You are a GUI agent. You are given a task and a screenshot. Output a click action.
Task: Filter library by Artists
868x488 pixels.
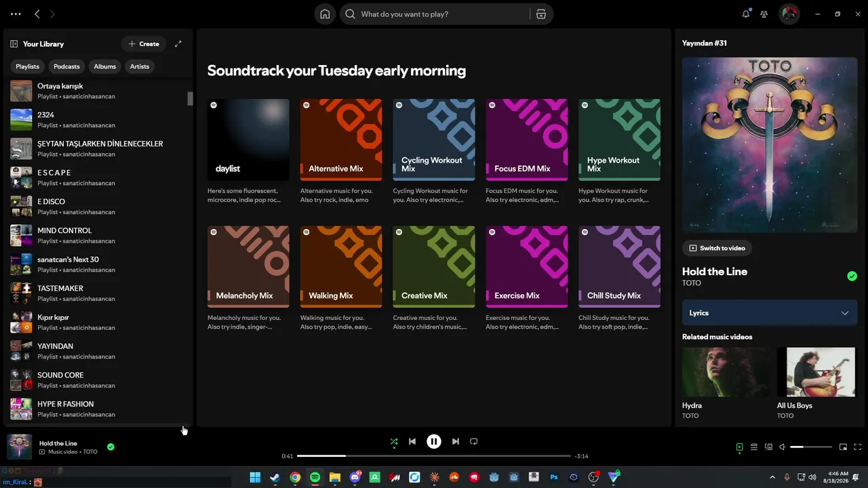(x=140, y=66)
